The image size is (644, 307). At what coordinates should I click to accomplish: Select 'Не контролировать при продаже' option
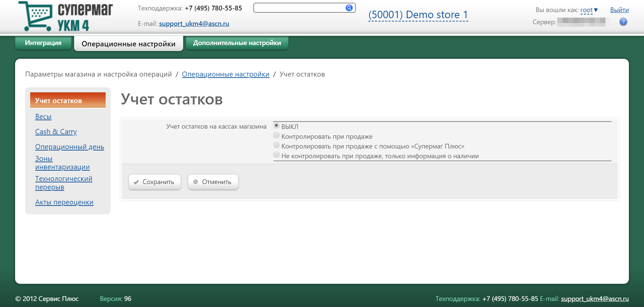pos(276,155)
